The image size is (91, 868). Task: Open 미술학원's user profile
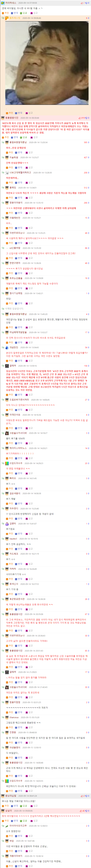(14, 157)
